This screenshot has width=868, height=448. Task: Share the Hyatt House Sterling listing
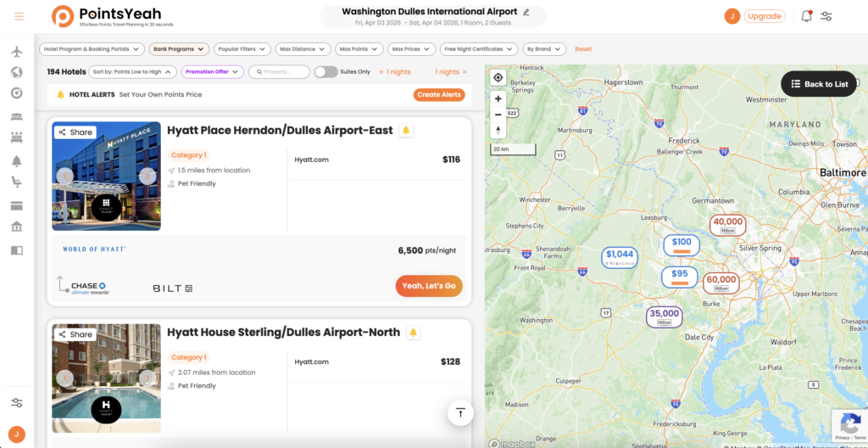tap(75, 334)
